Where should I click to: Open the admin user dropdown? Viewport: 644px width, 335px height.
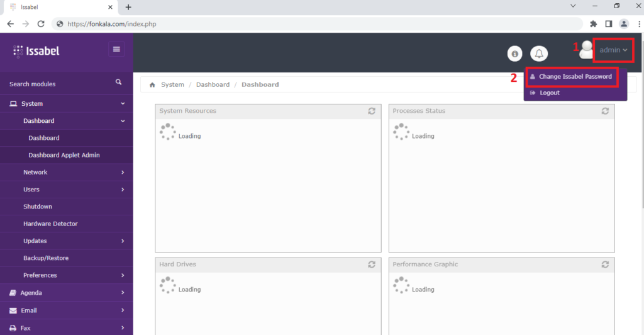tap(613, 50)
